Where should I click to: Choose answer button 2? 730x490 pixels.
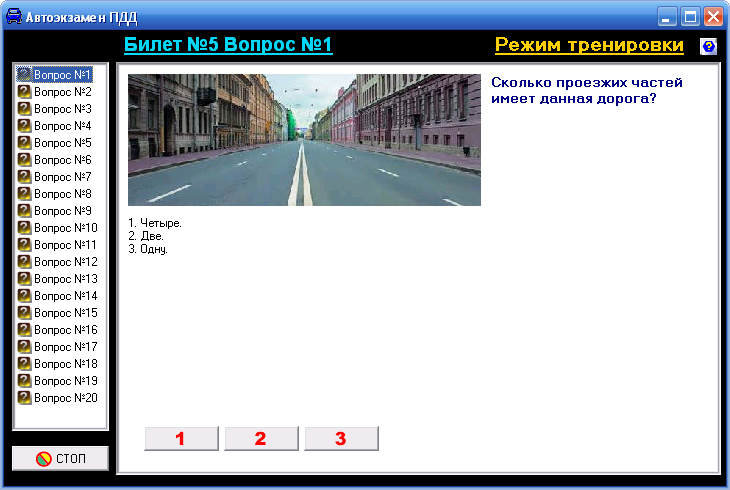click(x=260, y=438)
